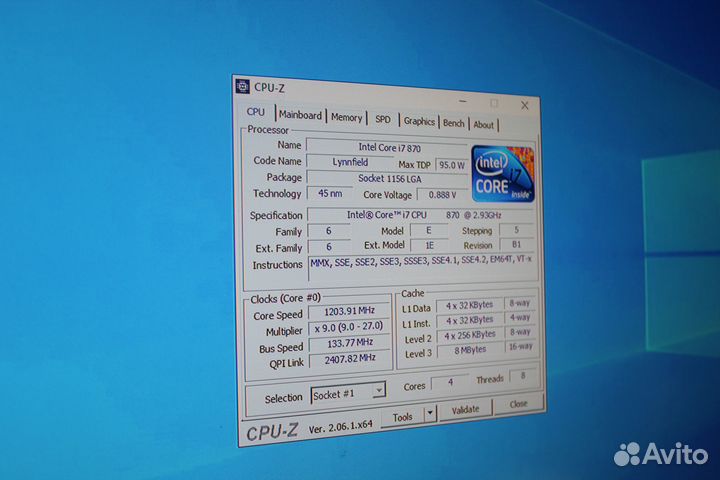Viewport: 720px width, 480px height.
Task: Click the Cores value '4'
Action: (x=450, y=382)
